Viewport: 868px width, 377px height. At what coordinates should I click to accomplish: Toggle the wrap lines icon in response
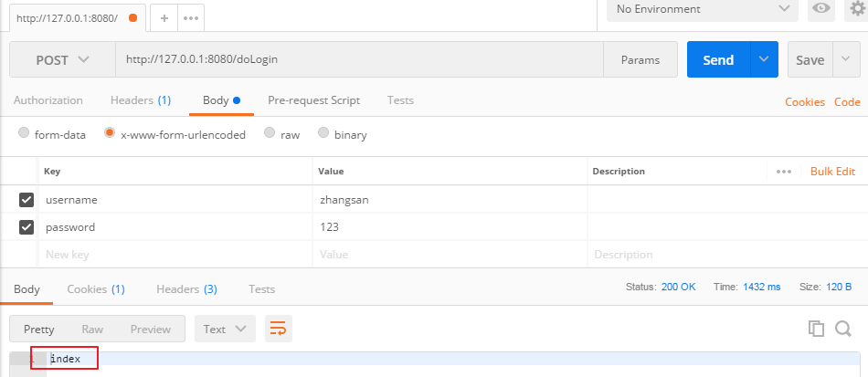pyautogui.click(x=278, y=329)
